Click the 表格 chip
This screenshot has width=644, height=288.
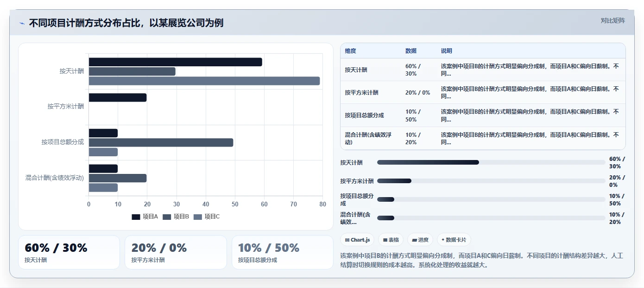pos(391,240)
